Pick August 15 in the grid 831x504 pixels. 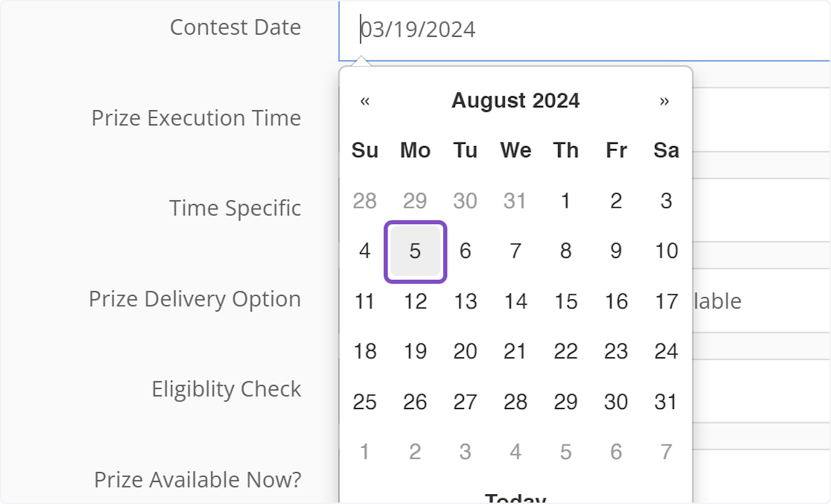(x=565, y=301)
